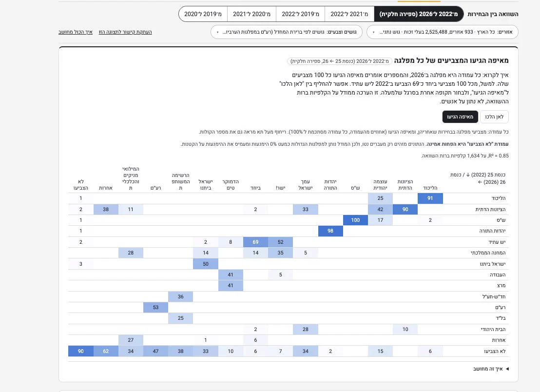The image size is (540, 392).
Task: Click the העתקת קישור לתצוגה זו link
Action: [125, 32]
